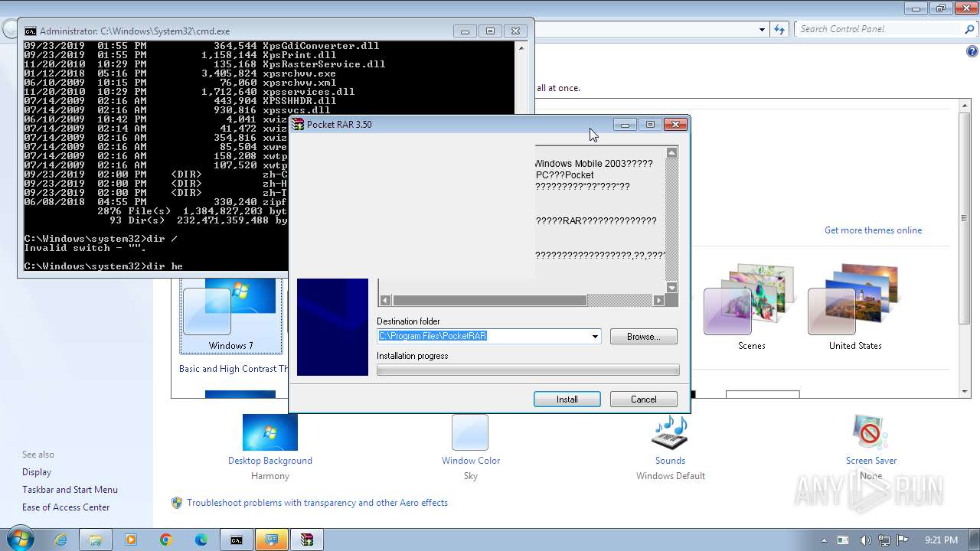Viewport: 980px width, 551px height.
Task: Click the Sounds link text
Action: (x=670, y=461)
